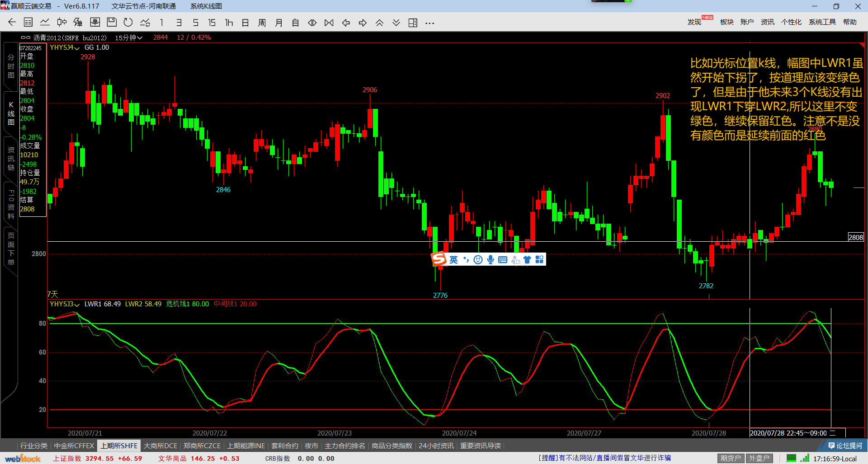Move chart right with outlined right arrow
Screen dimensions: 868x464
click(363, 23)
